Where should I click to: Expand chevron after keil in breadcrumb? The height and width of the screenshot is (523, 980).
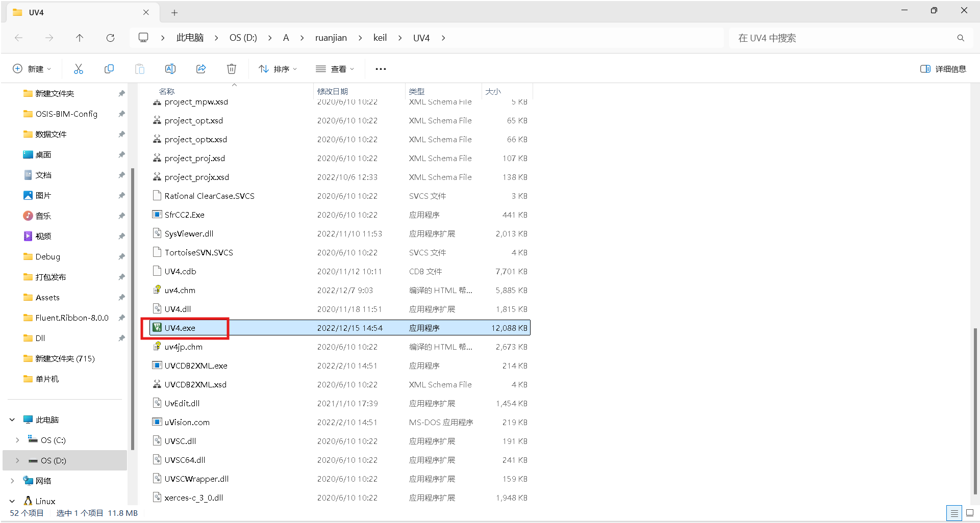click(x=400, y=38)
